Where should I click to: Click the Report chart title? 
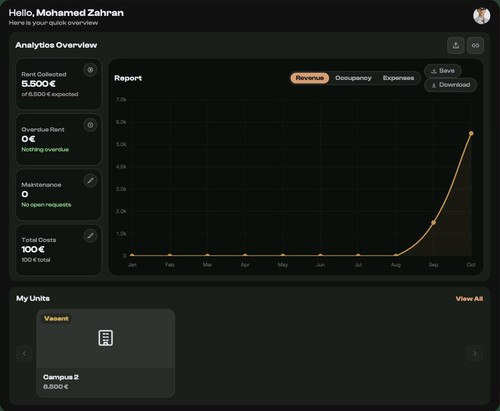click(128, 78)
